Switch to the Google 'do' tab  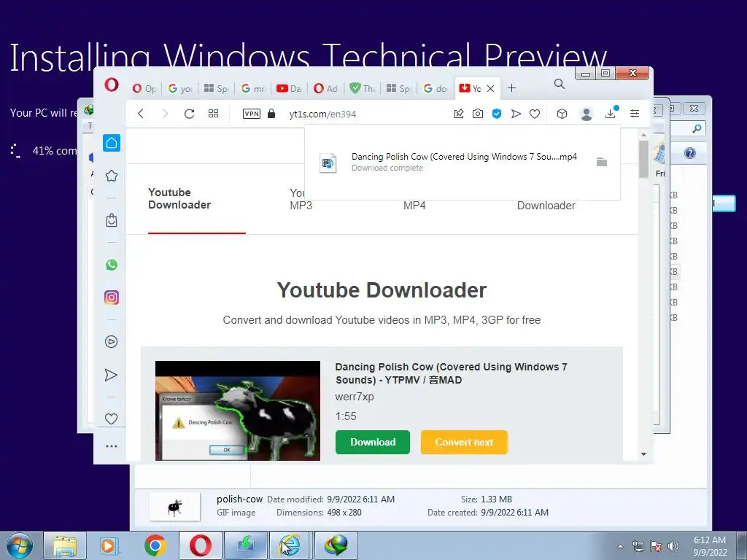click(436, 88)
